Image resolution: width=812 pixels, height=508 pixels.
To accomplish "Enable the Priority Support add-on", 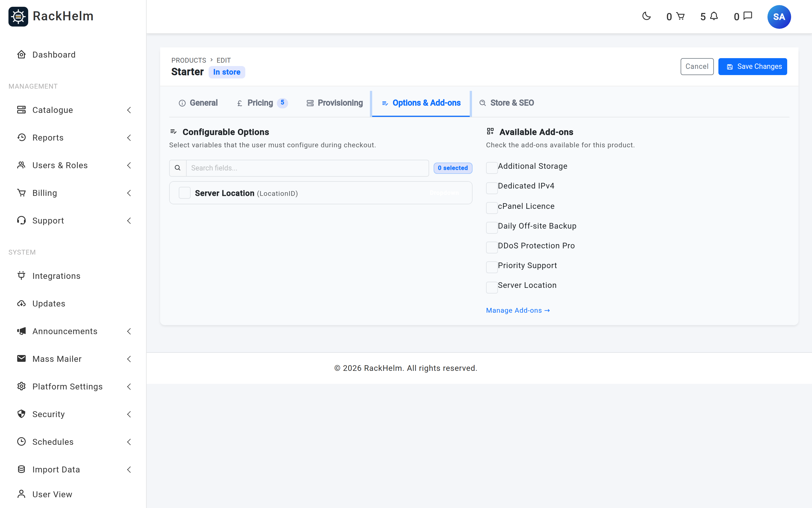I will (x=491, y=267).
